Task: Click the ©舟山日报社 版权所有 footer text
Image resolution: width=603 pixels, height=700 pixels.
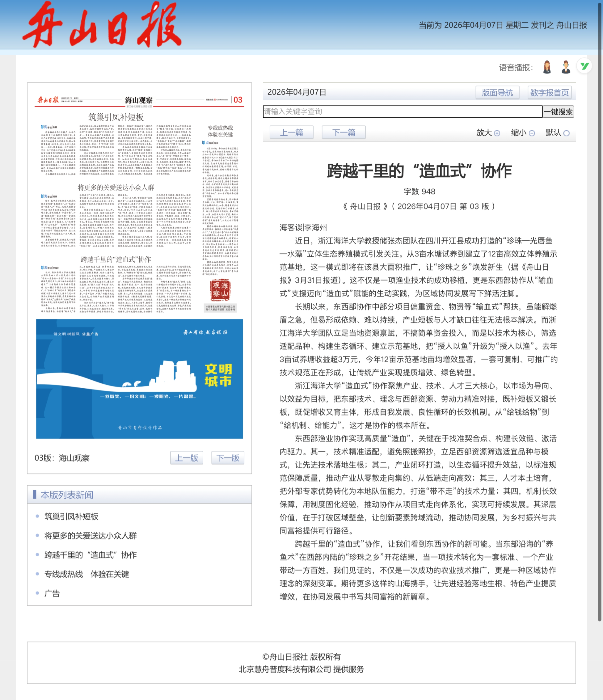Action: coord(301,657)
